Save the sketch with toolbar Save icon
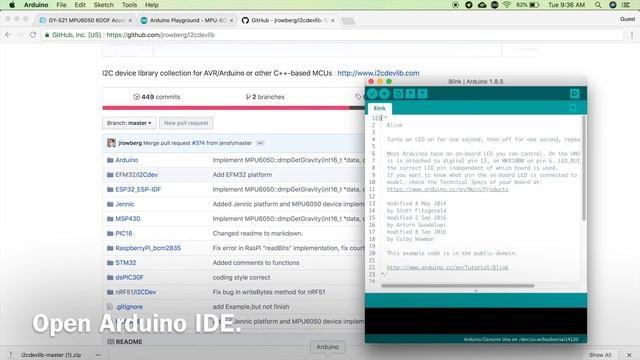The width and height of the screenshot is (640, 360). [422, 94]
